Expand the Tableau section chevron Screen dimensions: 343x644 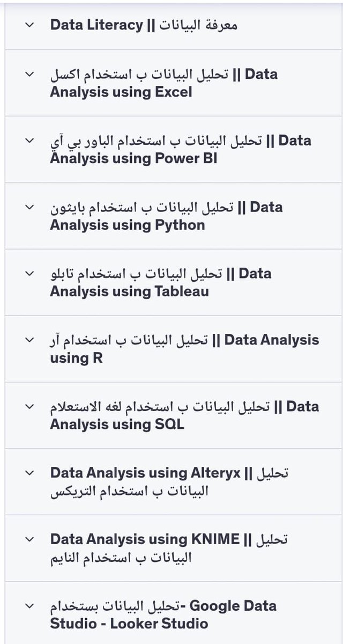(x=29, y=274)
